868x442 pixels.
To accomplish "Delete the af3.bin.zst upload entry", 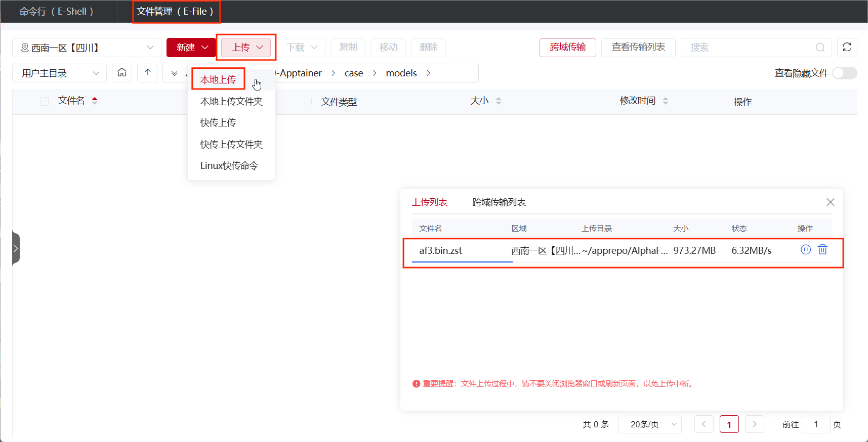I will click(x=822, y=249).
